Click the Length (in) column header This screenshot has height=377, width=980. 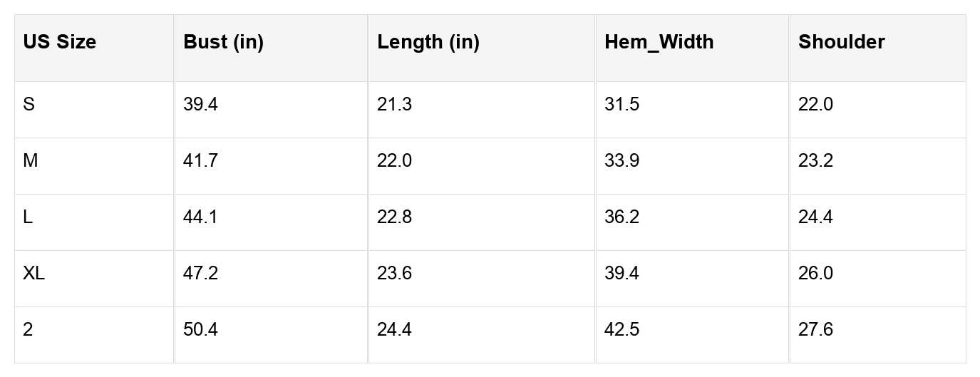[428, 42]
